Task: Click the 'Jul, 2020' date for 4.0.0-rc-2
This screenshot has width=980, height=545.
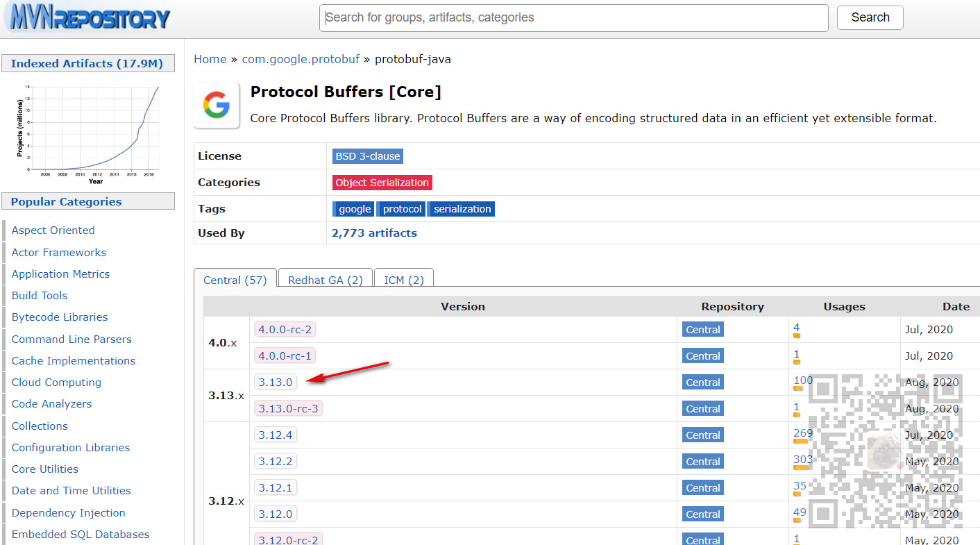Action: (x=929, y=330)
